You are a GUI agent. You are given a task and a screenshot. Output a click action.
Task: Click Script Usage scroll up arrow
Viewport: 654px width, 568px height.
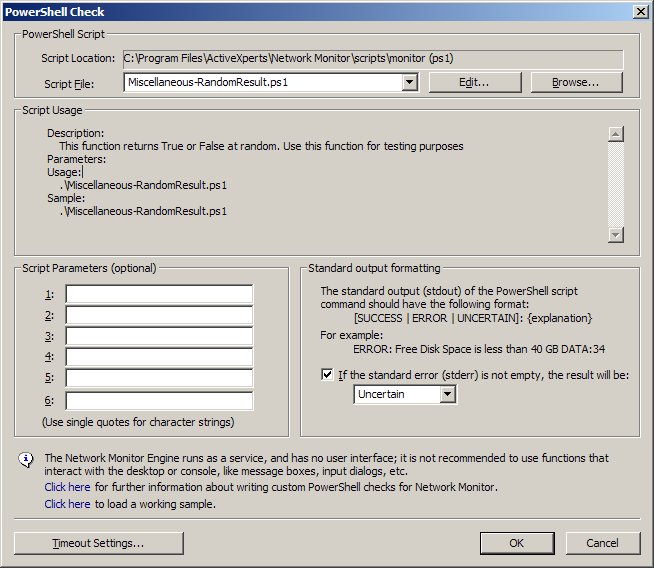pyautogui.click(x=616, y=134)
